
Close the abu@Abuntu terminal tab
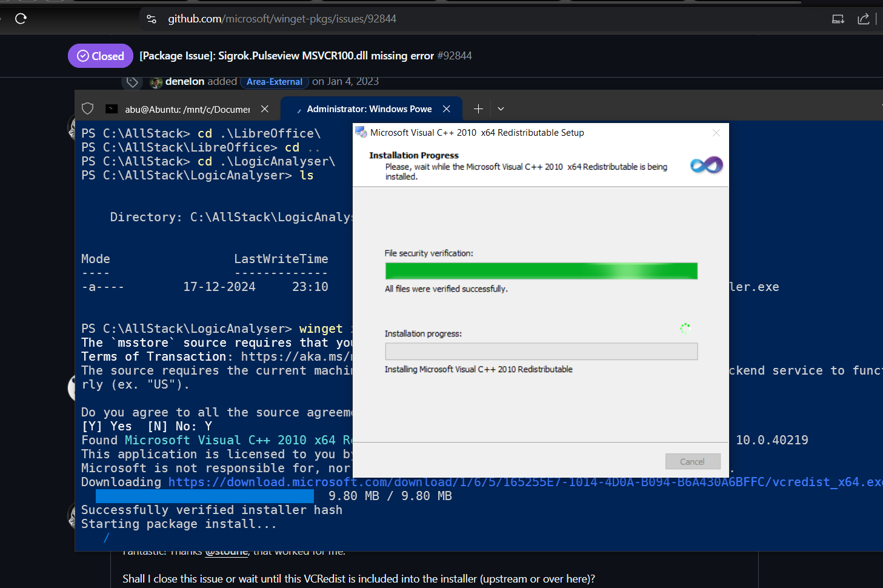tap(265, 109)
